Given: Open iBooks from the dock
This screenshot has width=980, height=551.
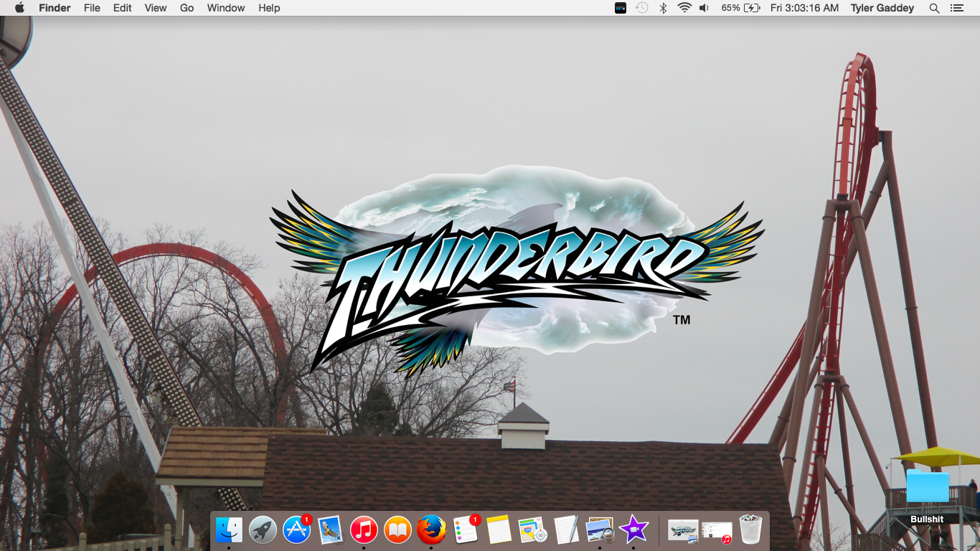Looking at the screenshot, I should point(397,530).
